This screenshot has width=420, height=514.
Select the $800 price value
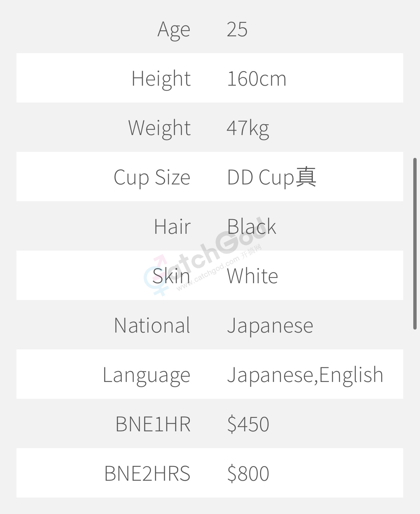pos(248,474)
